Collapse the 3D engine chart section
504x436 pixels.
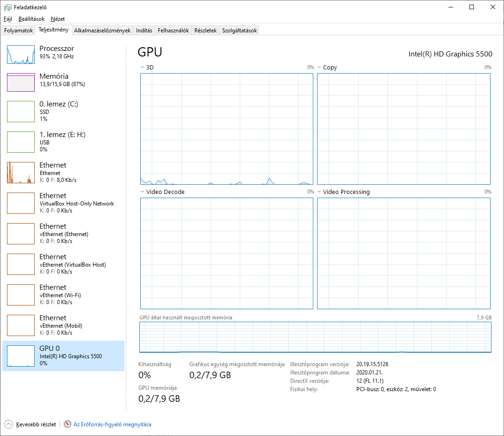point(142,67)
